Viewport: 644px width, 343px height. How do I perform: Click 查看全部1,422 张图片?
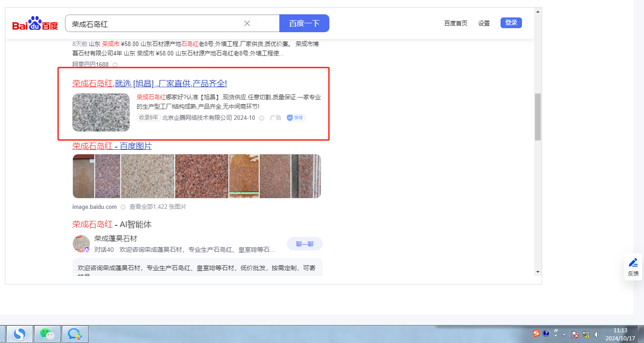tap(158, 207)
